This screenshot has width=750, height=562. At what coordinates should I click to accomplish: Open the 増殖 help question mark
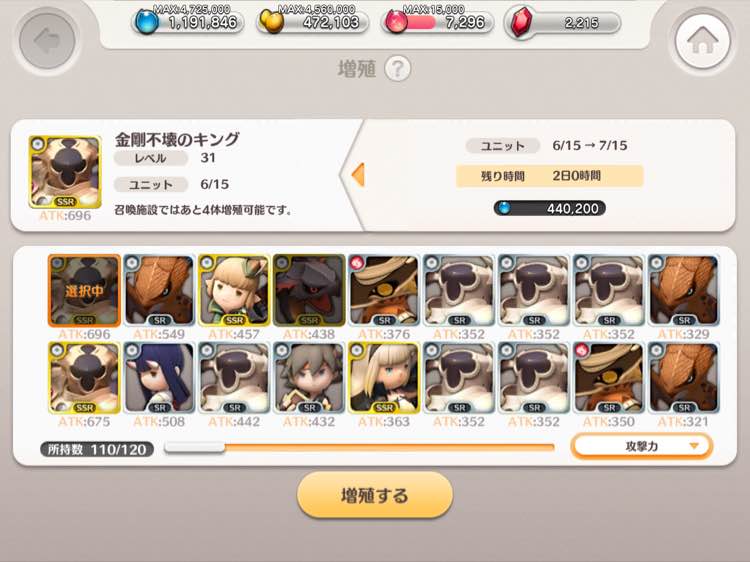point(397,69)
